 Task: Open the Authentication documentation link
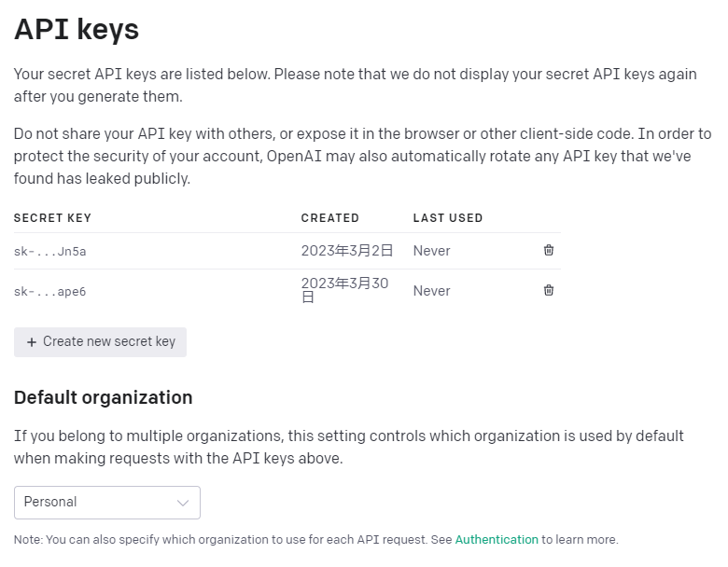497,540
